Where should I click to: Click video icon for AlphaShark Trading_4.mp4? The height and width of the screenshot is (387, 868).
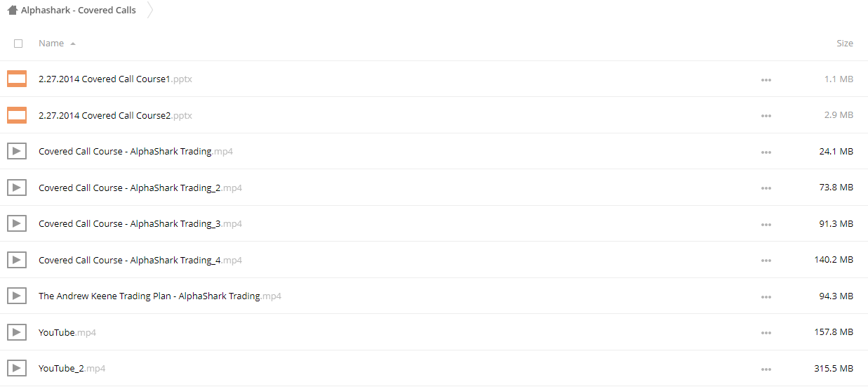tap(17, 260)
